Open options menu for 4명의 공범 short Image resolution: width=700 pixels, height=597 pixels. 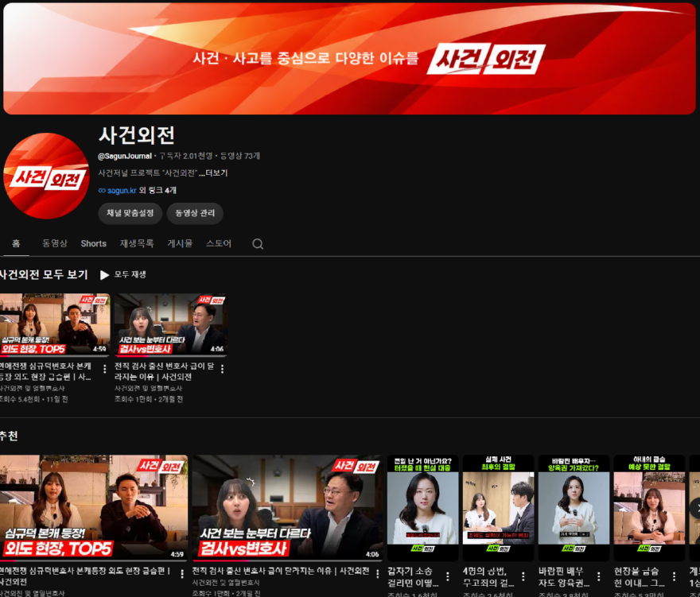(523, 576)
